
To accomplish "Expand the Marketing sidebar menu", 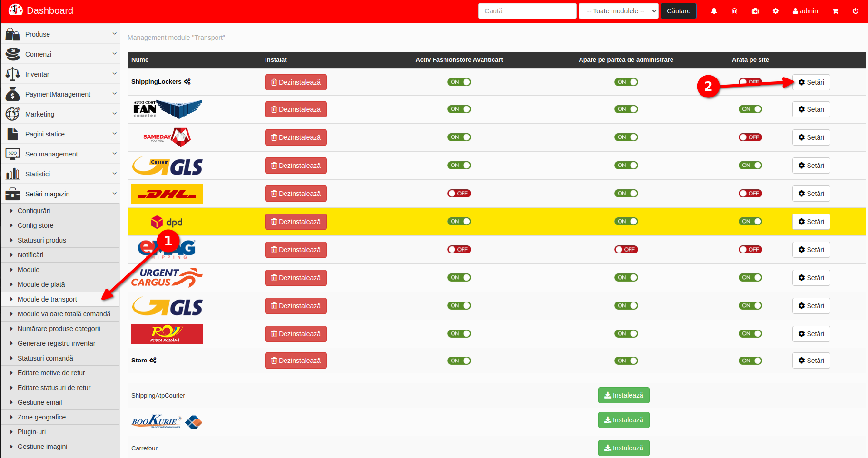I will 60,114.
